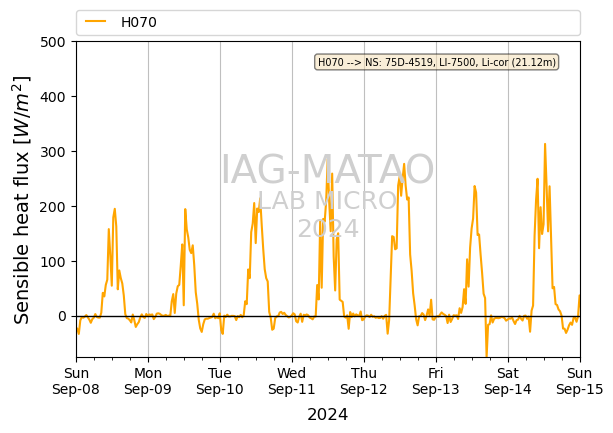The height and width of the screenshot is (433, 613).
Task: Click the Sun Sep-08 date label
Action: pos(76,381)
